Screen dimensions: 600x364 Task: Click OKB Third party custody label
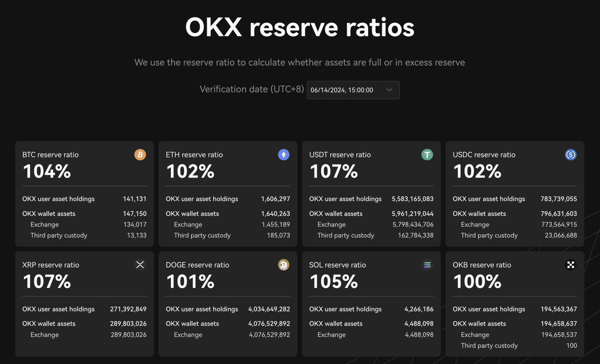point(489,346)
